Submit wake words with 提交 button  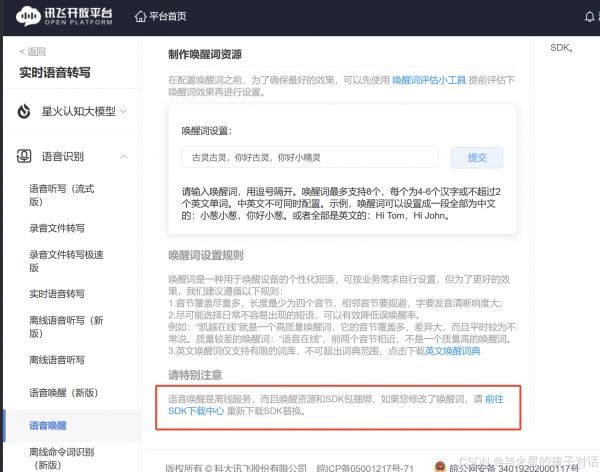pos(477,157)
